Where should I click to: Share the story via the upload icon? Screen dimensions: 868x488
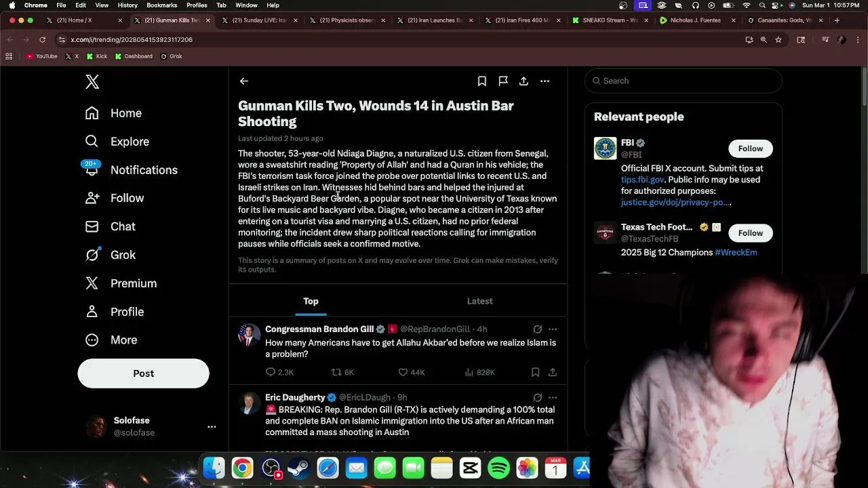click(524, 81)
